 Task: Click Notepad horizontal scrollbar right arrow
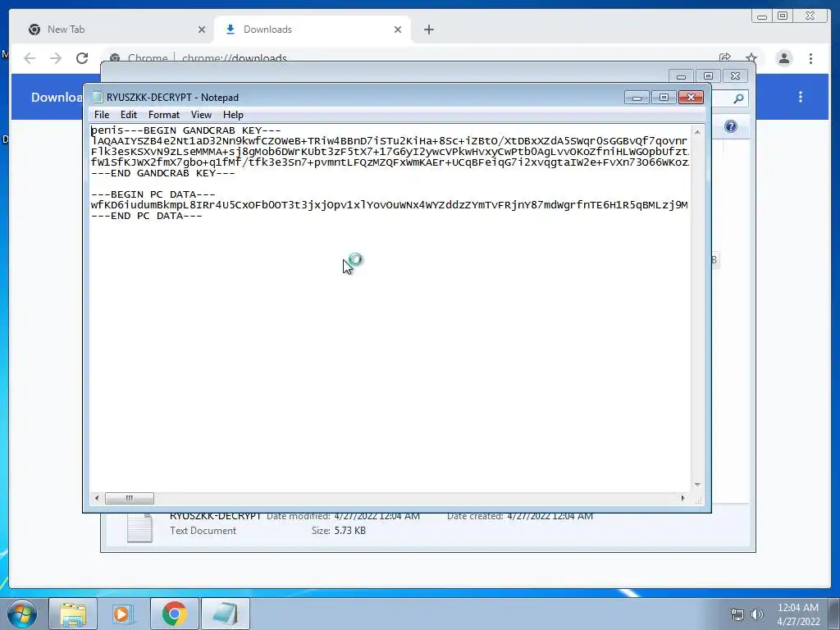[x=682, y=498]
